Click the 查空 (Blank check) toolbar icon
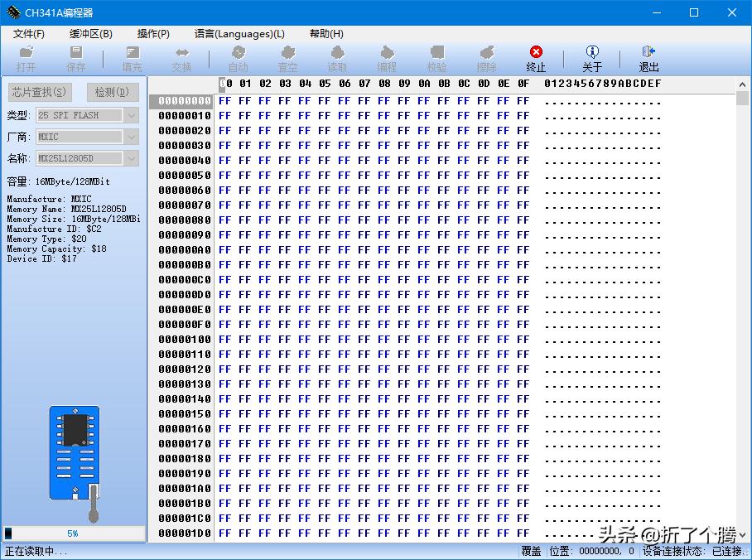The width and height of the screenshot is (752, 560). click(x=287, y=59)
